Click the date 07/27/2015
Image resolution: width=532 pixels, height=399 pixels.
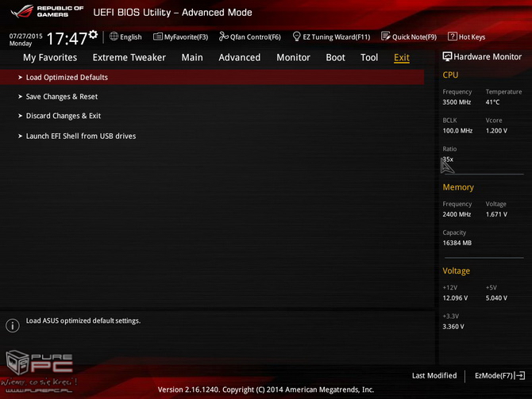point(25,36)
